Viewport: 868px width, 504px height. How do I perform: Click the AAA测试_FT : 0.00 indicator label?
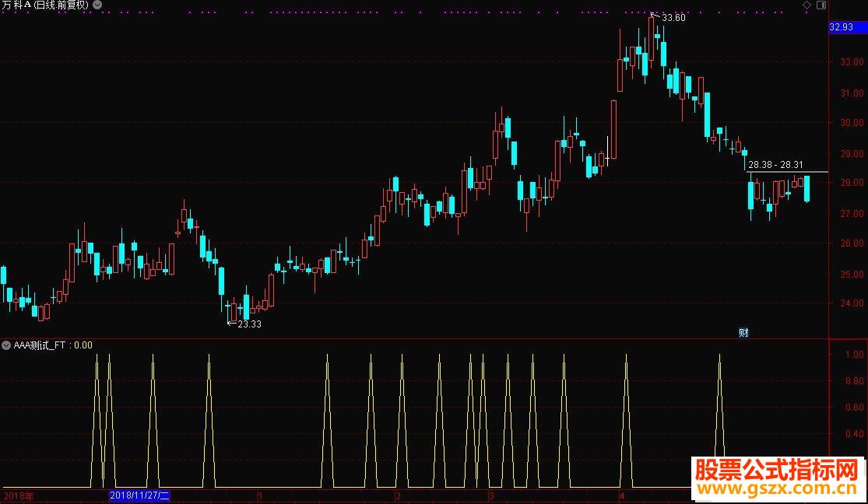pos(53,345)
